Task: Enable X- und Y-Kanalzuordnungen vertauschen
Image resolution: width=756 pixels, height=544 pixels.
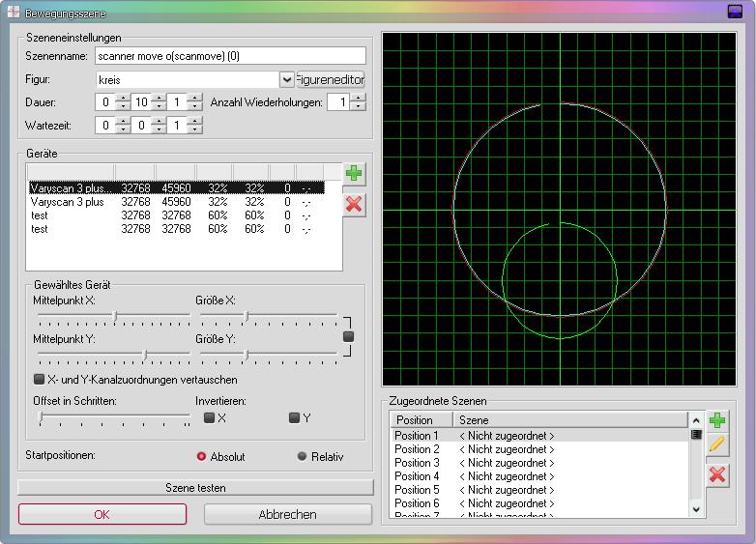Action: [40, 379]
